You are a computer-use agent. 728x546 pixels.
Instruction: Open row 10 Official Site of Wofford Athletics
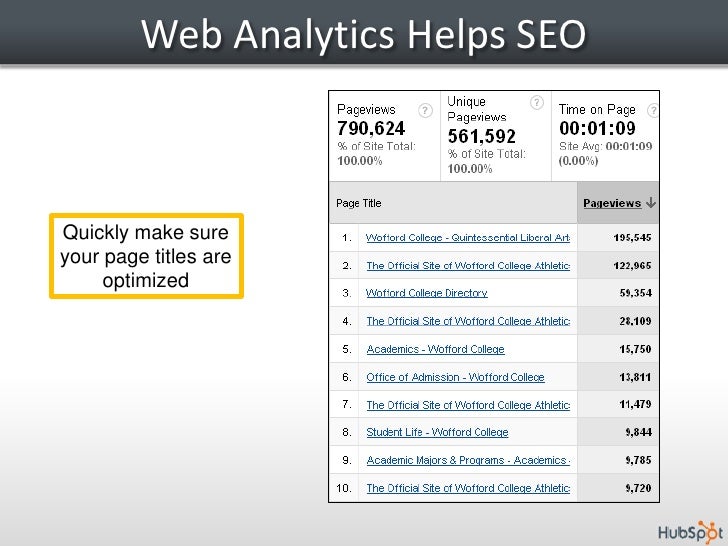tap(468, 488)
